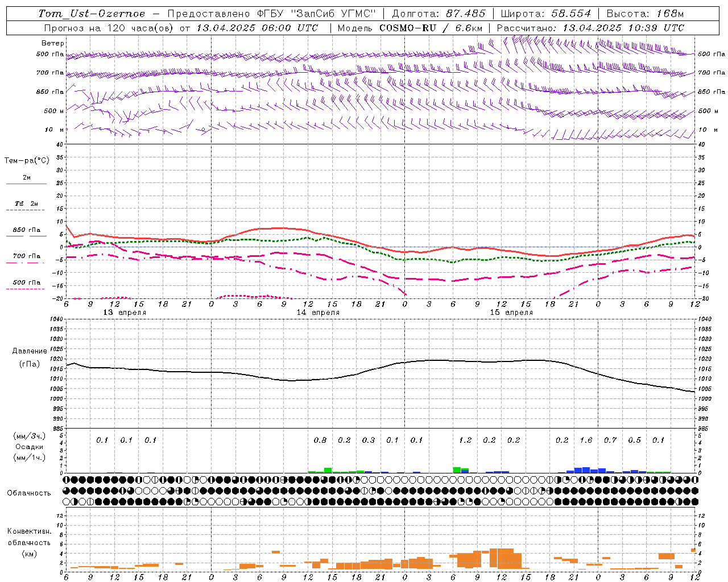Image resolution: width=728 pixels, height=582 pixels.
Task: Click the Облачность cloud cover label
Action: [x=29, y=493]
